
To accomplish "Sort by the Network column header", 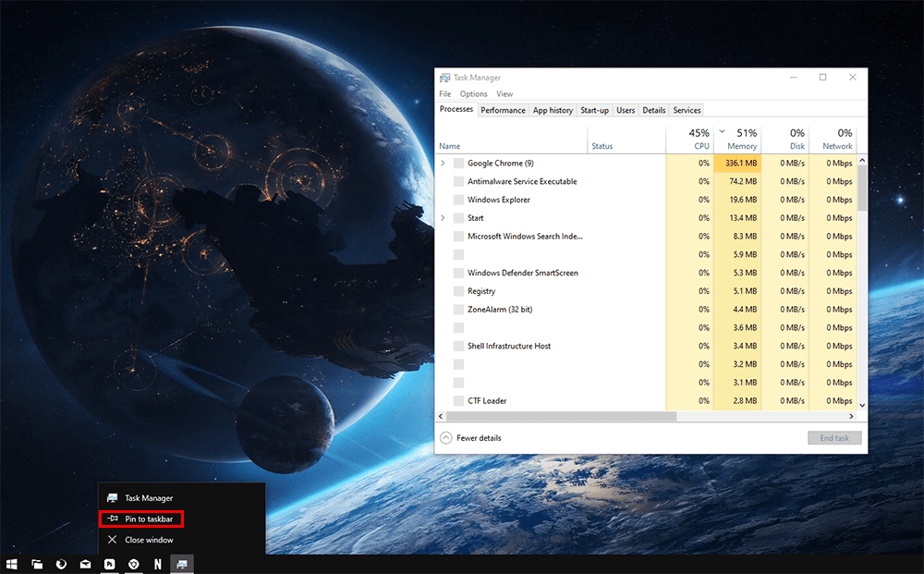I will [833, 140].
